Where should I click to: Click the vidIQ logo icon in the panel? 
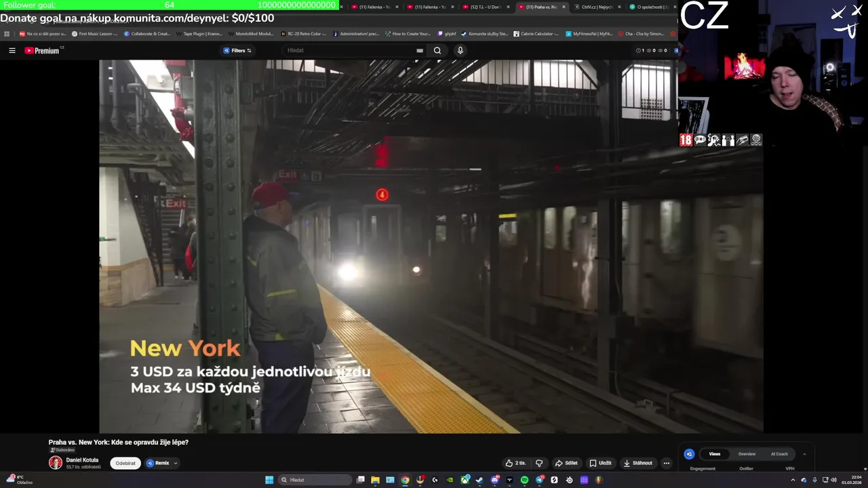(689, 454)
